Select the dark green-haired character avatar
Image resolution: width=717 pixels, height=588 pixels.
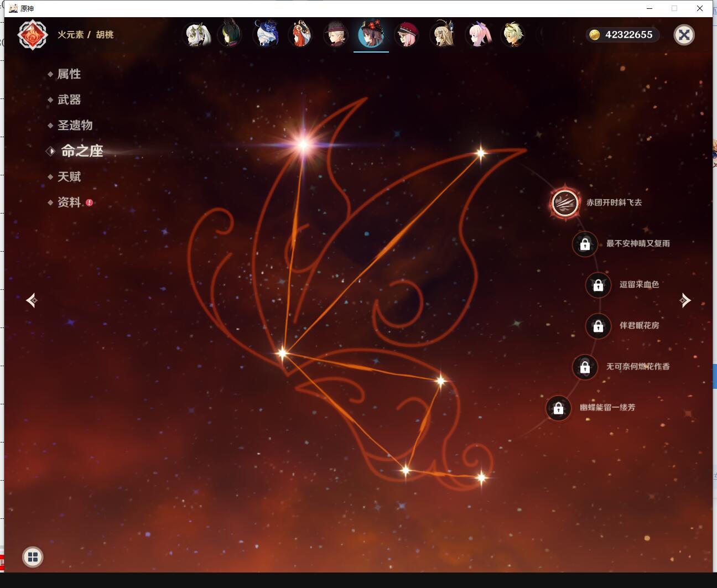tap(230, 35)
